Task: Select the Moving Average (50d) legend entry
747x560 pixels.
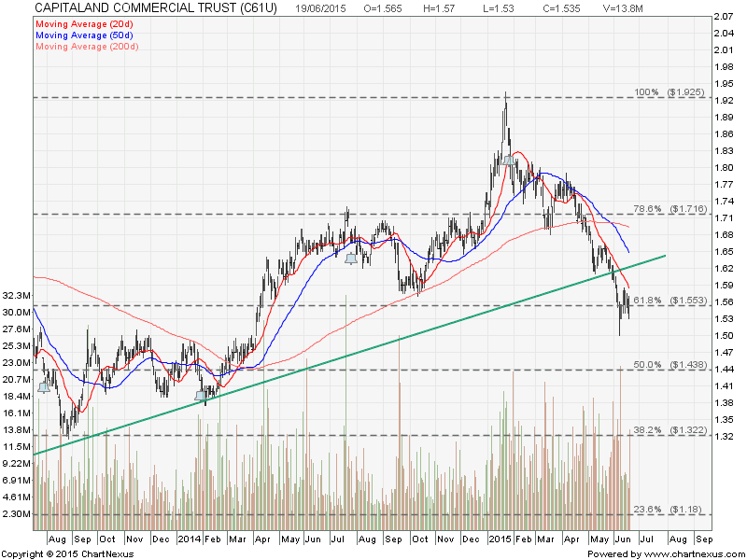Action: coord(84,35)
